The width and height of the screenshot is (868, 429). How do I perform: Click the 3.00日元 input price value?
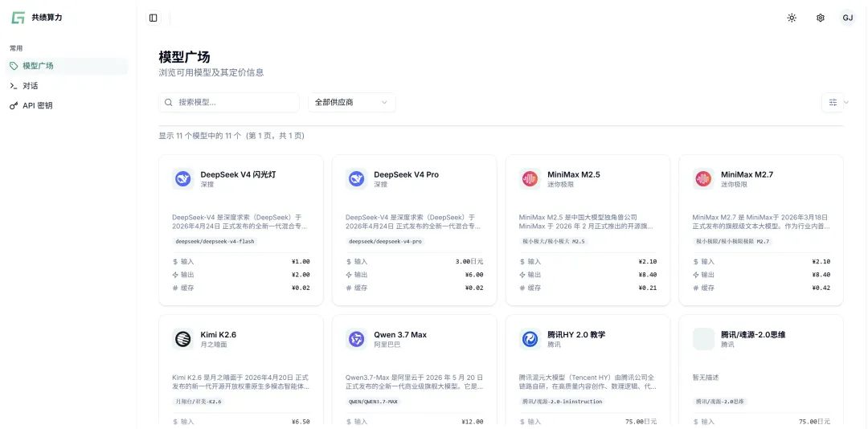(469, 261)
